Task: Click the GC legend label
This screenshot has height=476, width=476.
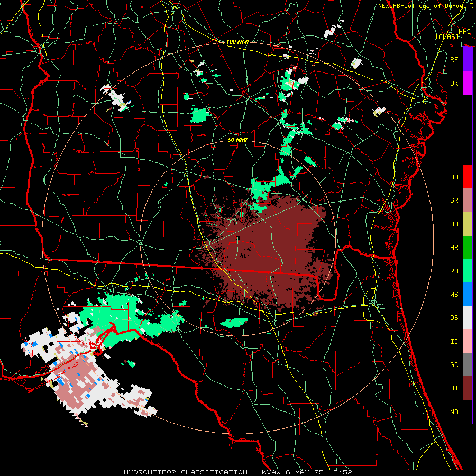Action: [454, 365]
